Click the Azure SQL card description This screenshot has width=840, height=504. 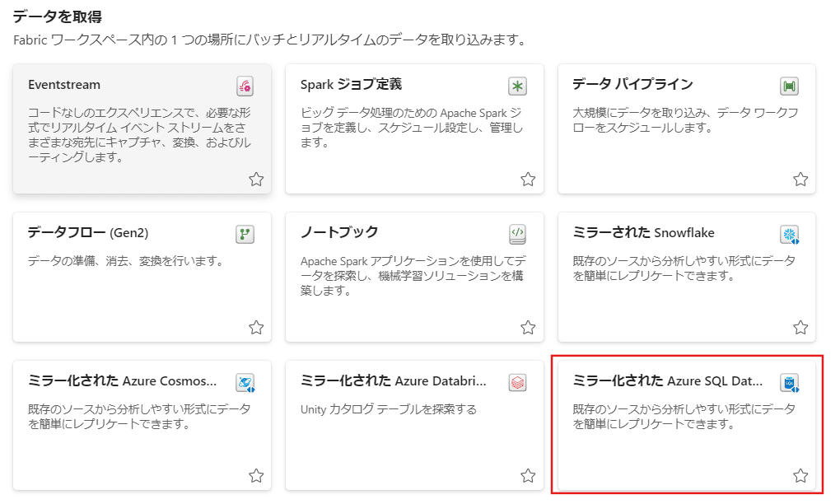click(684, 417)
